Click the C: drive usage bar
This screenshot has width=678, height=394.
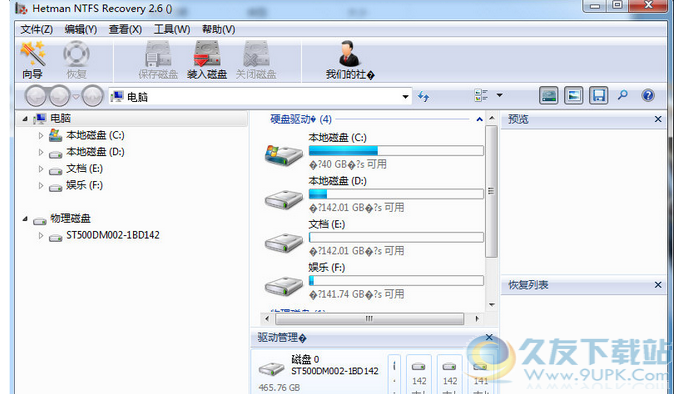(x=396, y=151)
